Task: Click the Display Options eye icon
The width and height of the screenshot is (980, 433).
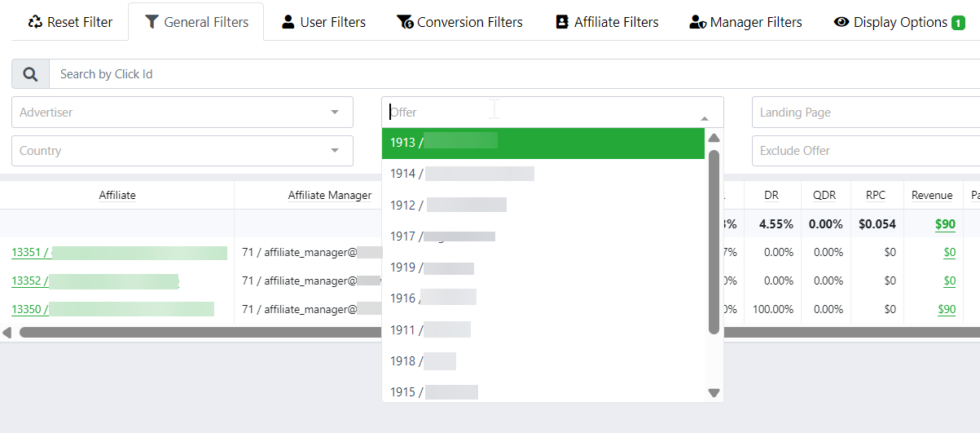Action: (842, 22)
